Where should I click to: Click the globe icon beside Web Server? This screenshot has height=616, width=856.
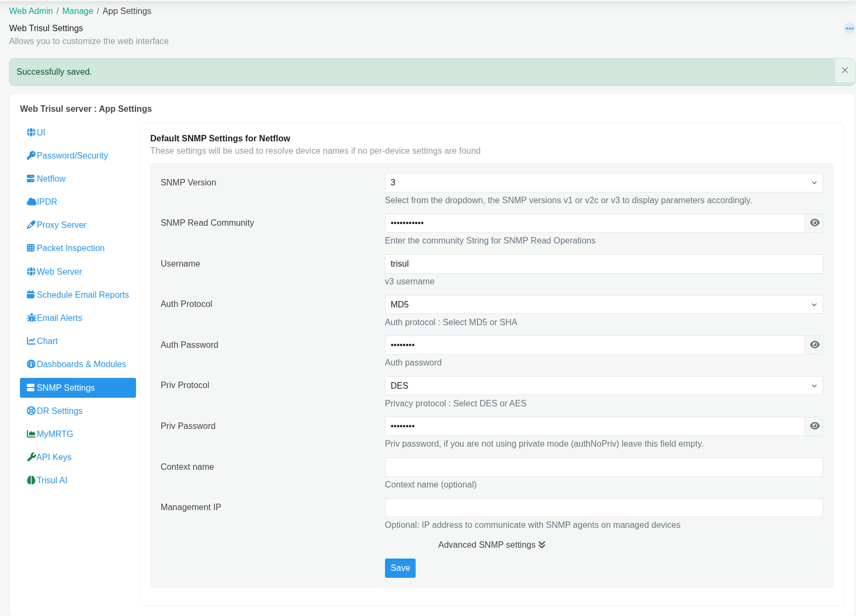[x=31, y=271]
